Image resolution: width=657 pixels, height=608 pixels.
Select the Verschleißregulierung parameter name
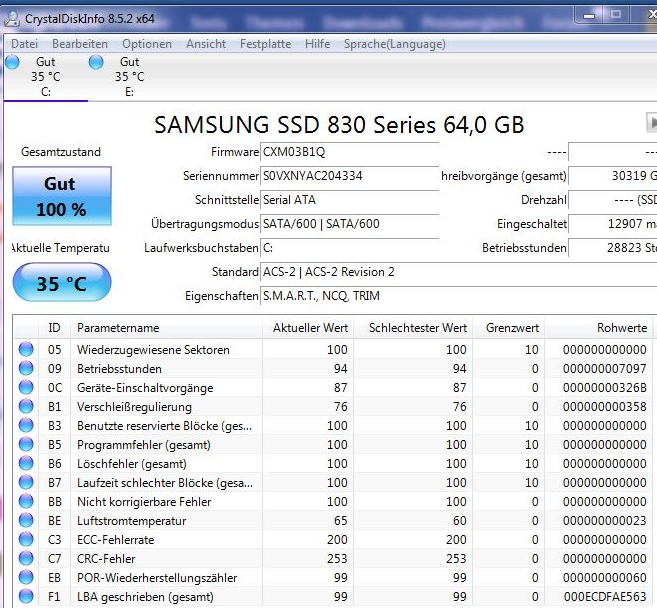pos(135,407)
